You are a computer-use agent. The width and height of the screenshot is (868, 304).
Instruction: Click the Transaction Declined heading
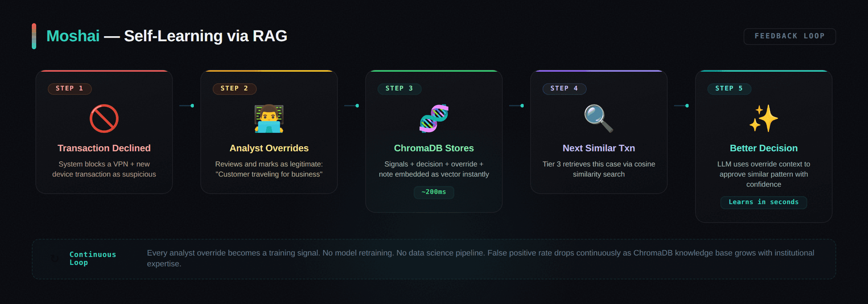[x=104, y=148]
